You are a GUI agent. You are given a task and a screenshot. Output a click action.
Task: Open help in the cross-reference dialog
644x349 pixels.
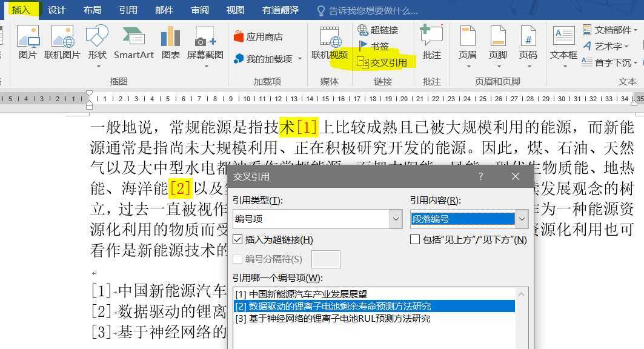point(481,176)
